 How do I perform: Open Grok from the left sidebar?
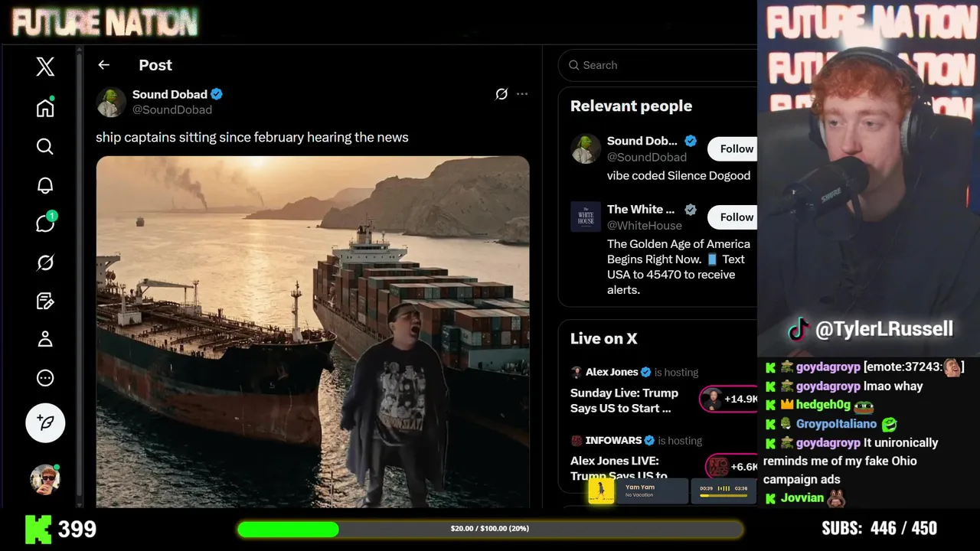[x=45, y=263]
